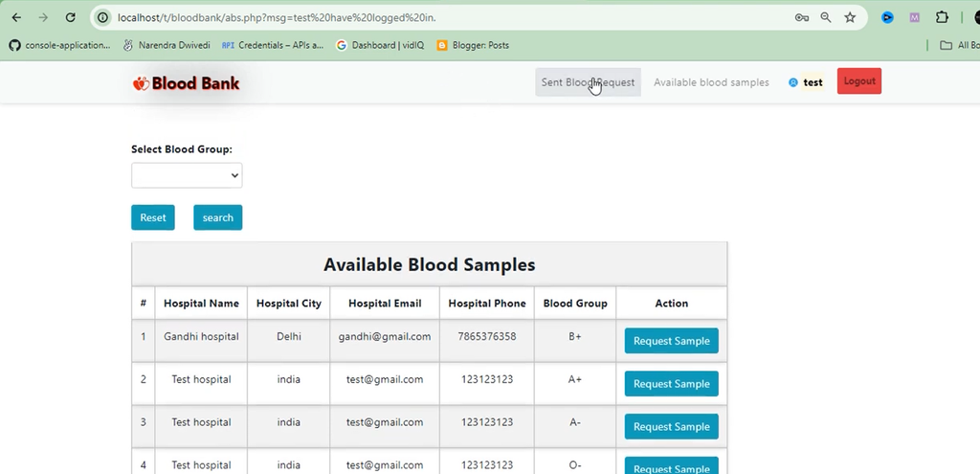980x474 pixels.
Task: Open the saved passwords key icon
Action: 802,17
